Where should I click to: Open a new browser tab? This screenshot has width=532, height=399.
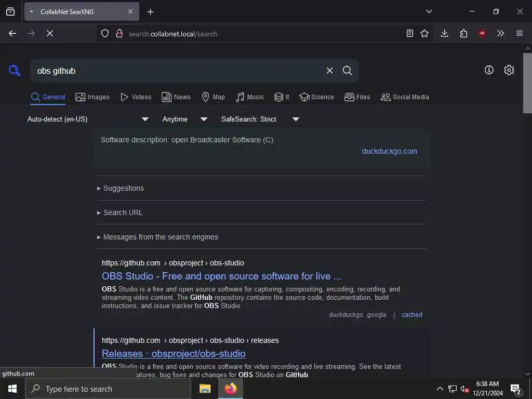coord(150,12)
